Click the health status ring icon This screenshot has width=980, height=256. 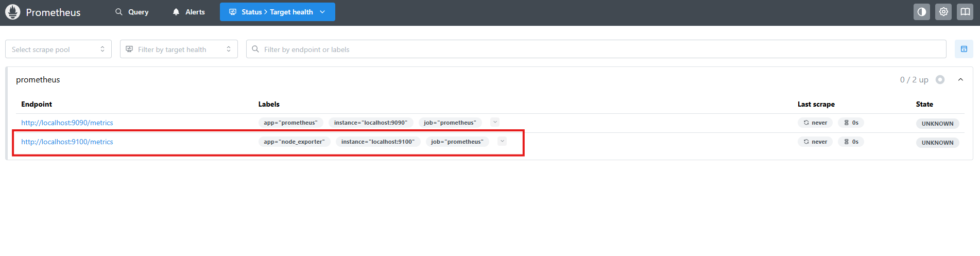click(x=940, y=79)
